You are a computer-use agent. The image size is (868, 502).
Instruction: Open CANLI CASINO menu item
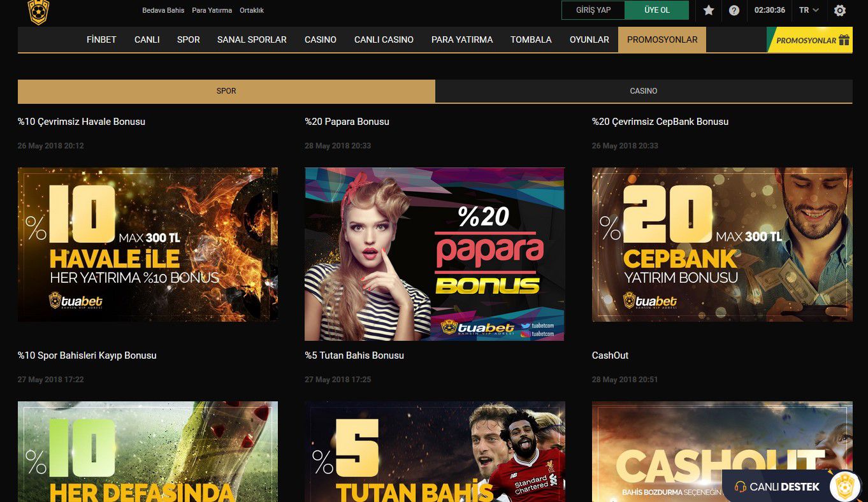coord(384,39)
